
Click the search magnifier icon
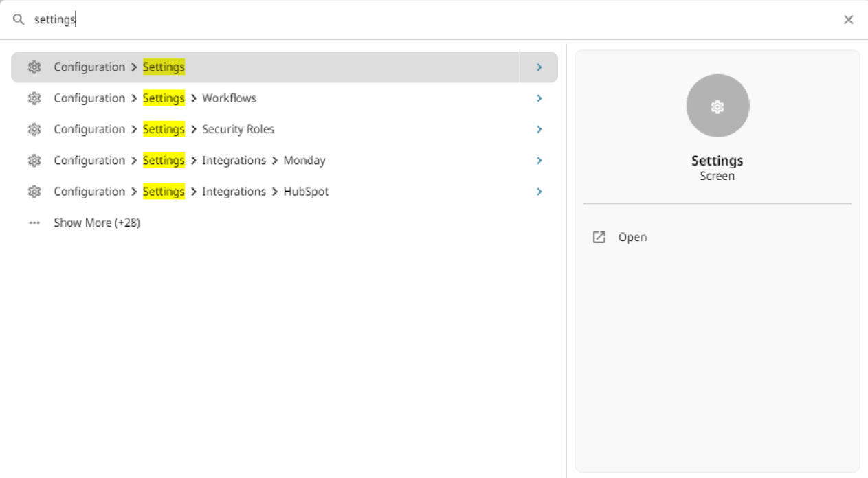19,20
